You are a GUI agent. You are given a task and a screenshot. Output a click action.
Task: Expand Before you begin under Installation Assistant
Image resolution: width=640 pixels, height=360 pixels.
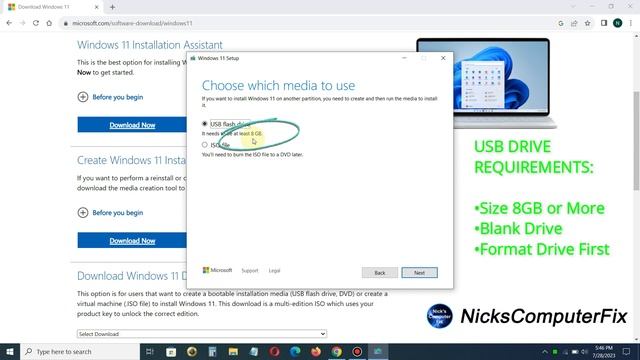[110, 97]
